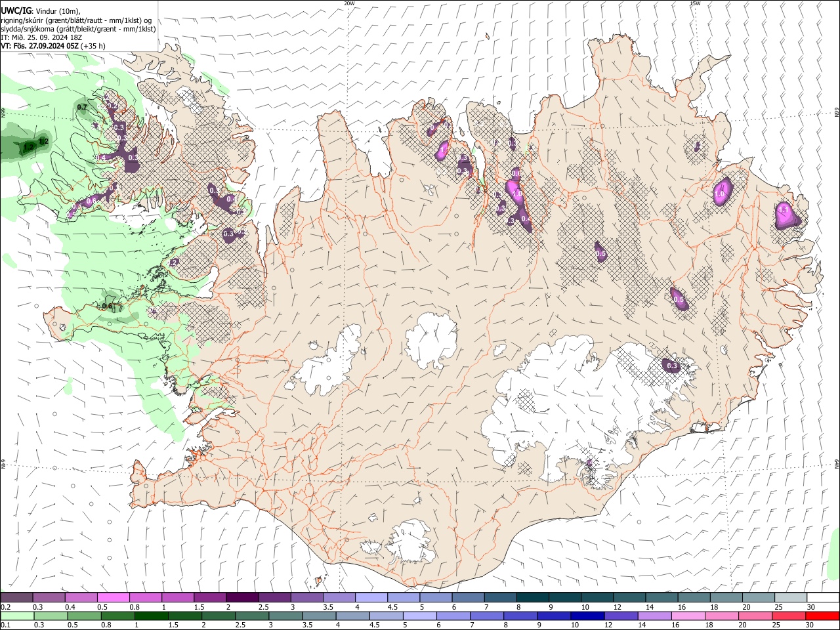The image size is (840, 630).
Task: Click the 'IT: Mið. 25. 09. 2024 18Z' line
Action: (x=41, y=37)
